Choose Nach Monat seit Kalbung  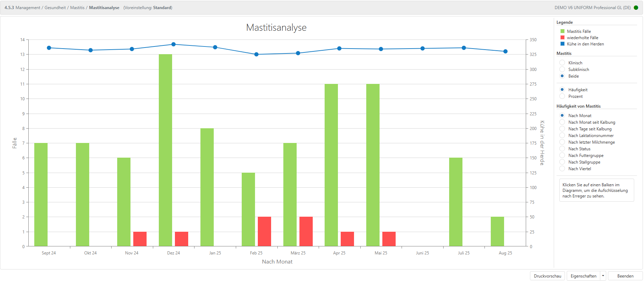click(562, 122)
